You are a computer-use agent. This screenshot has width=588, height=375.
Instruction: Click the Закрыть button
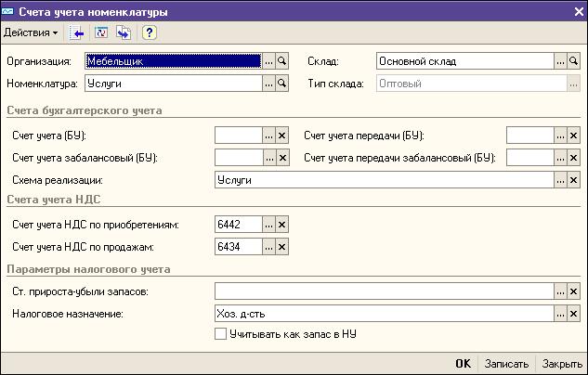pyautogui.click(x=562, y=363)
